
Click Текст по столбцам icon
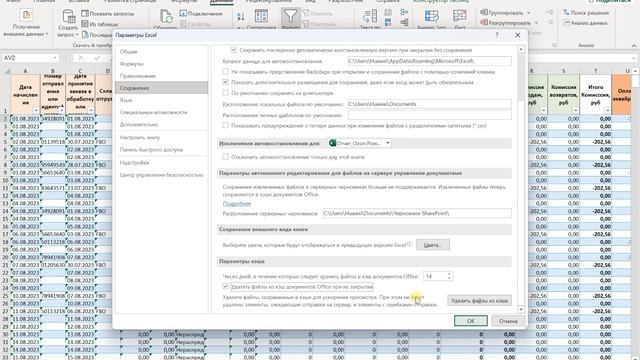(369, 17)
